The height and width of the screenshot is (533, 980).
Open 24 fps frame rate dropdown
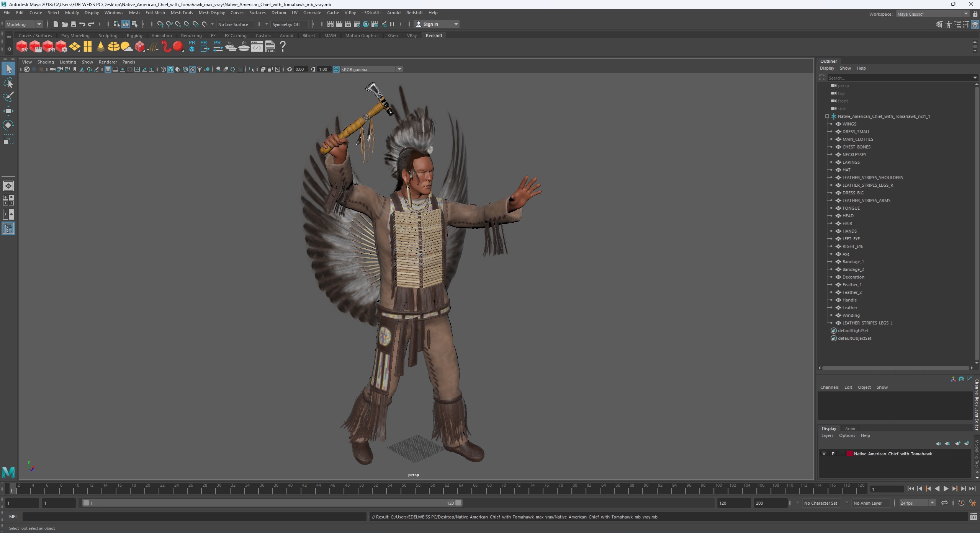tap(917, 503)
